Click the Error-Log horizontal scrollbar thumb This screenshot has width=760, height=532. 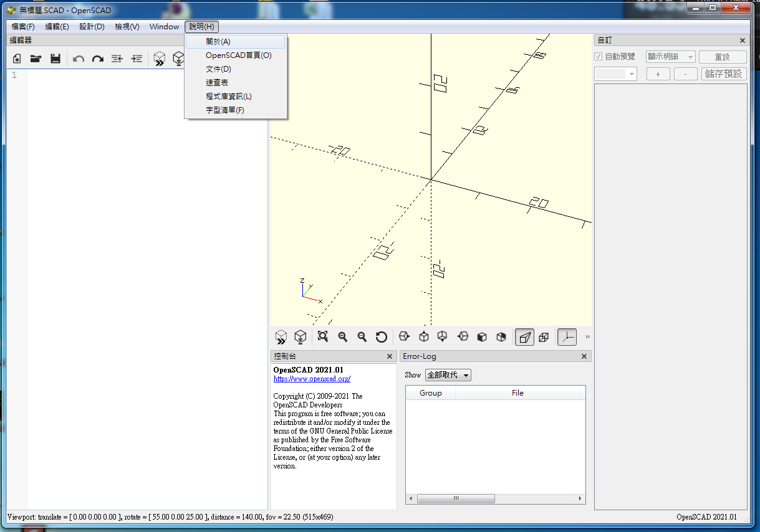[456, 499]
